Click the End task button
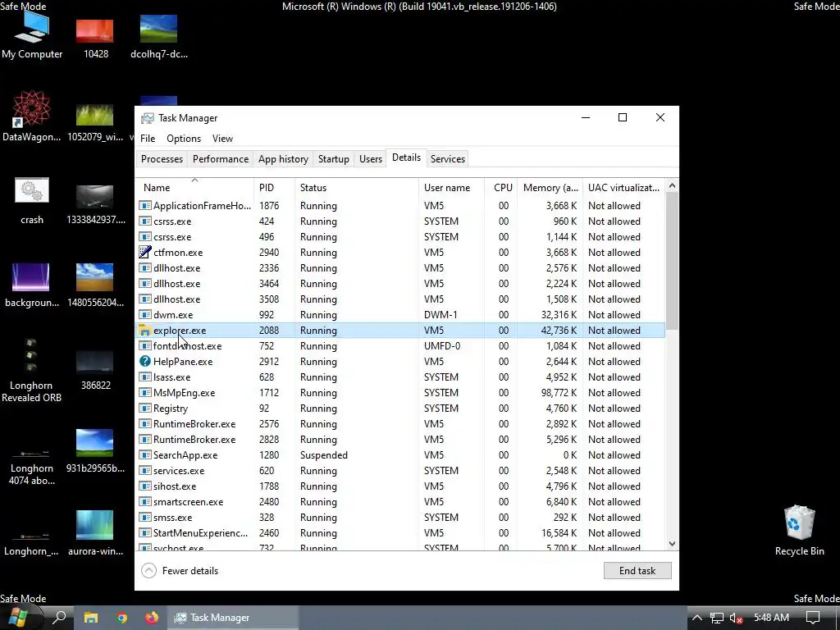The height and width of the screenshot is (630, 840). coord(637,571)
